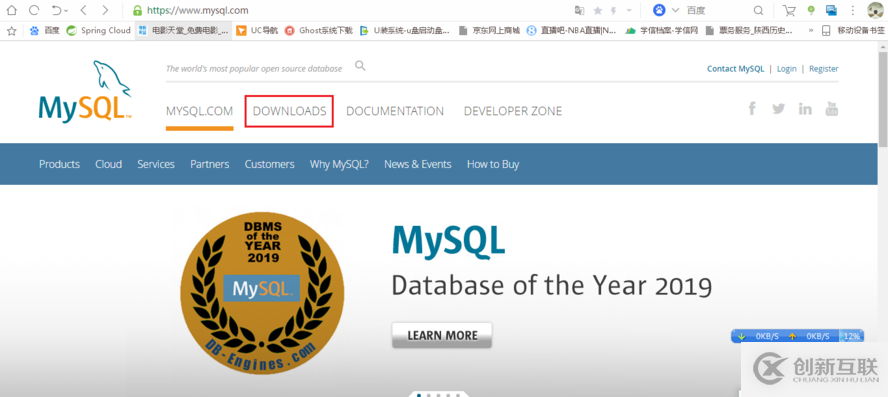Navigate back one page
The height and width of the screenshot is (397, 888).
[83, 10]
